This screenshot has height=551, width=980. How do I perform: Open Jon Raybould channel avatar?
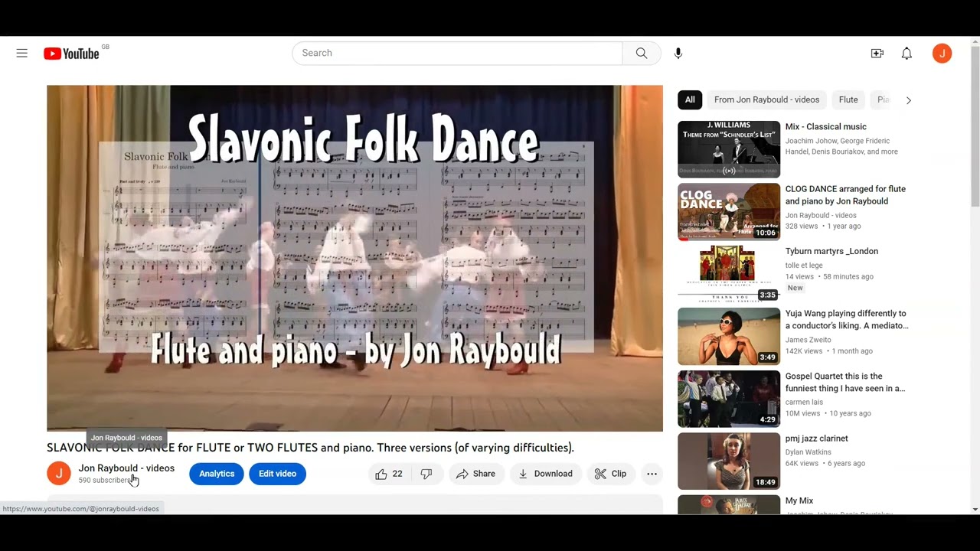tap(59, 474)
